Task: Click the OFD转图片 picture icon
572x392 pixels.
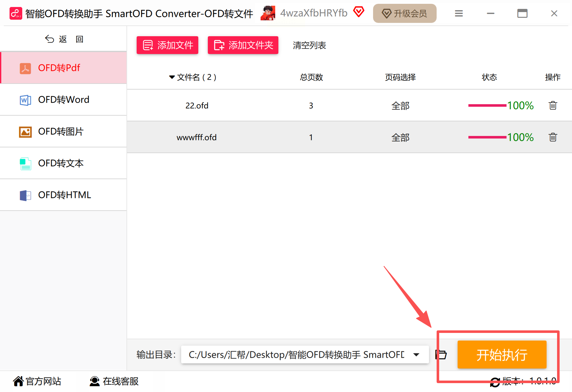Action: (x=25, y=132)
